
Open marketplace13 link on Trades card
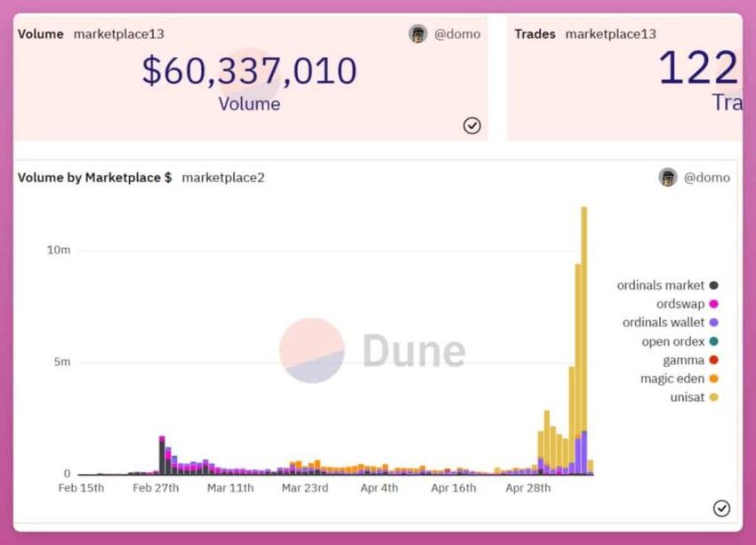(x=610, y=34)
